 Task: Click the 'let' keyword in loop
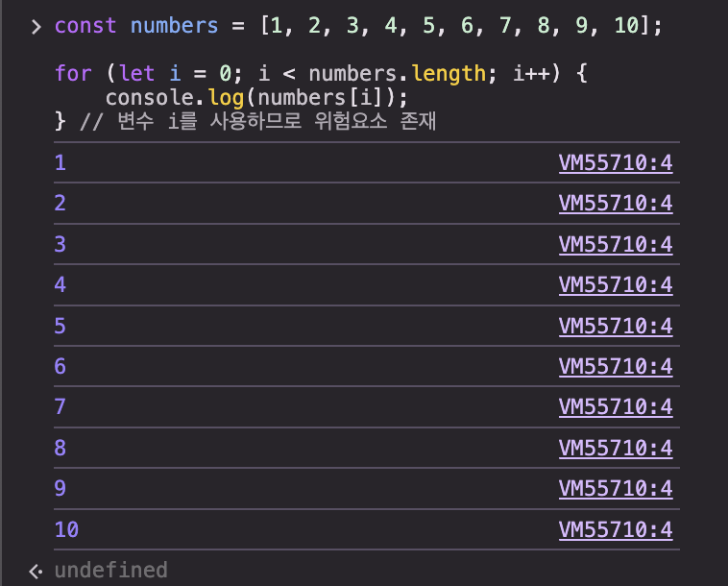click(x=136, y=73)
